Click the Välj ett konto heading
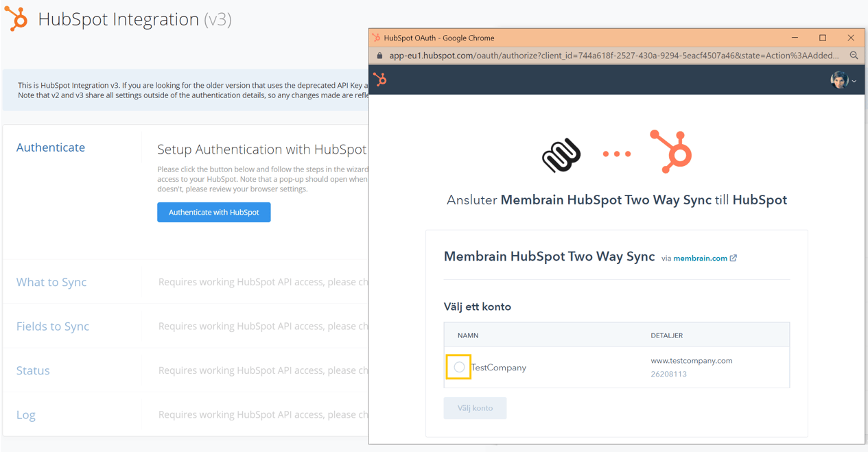 point(478,307)
